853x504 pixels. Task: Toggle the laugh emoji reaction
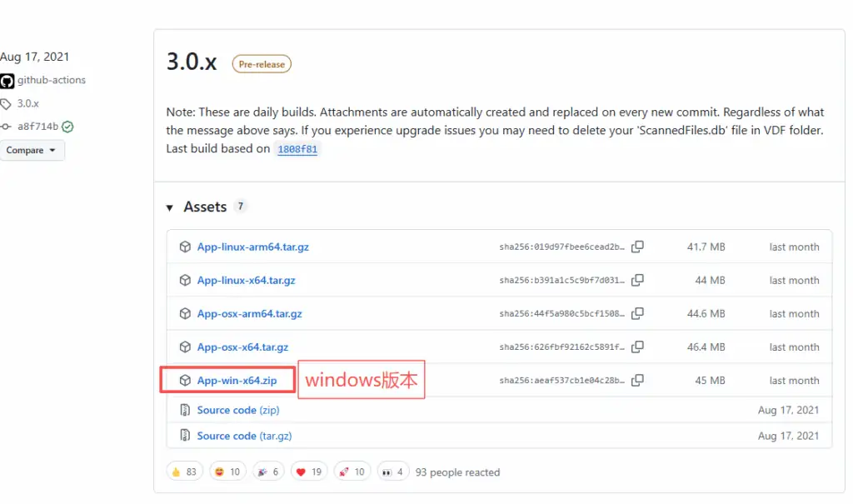[x=228, y=472]
